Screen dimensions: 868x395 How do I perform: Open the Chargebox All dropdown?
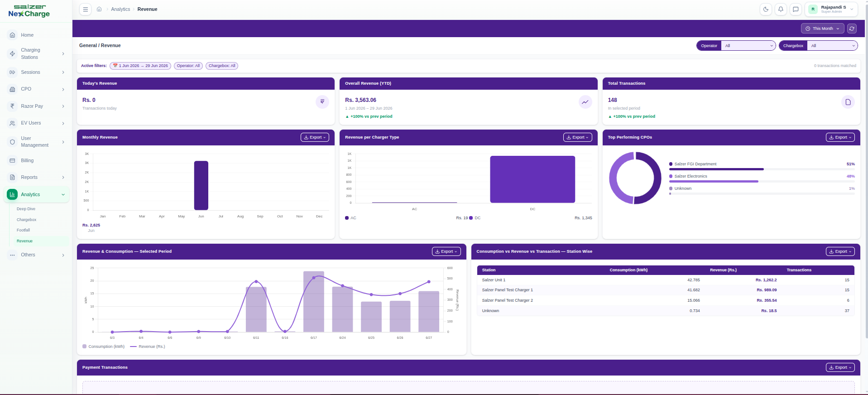click(x=833, y=46)
